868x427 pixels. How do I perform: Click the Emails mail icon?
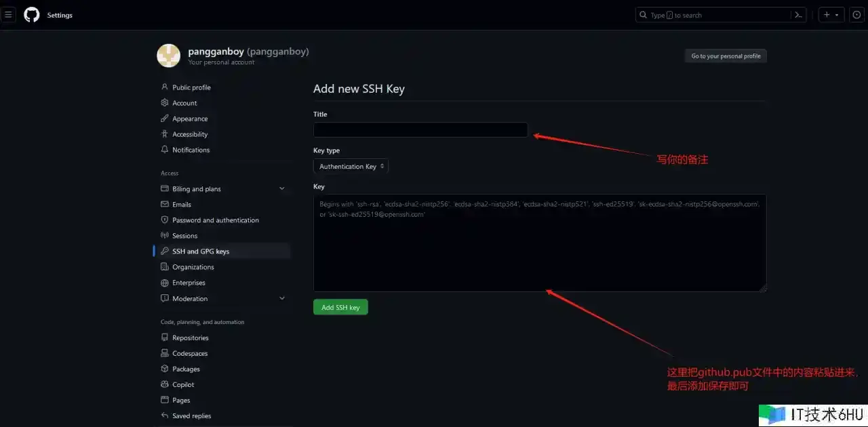[x=164, y=204]
